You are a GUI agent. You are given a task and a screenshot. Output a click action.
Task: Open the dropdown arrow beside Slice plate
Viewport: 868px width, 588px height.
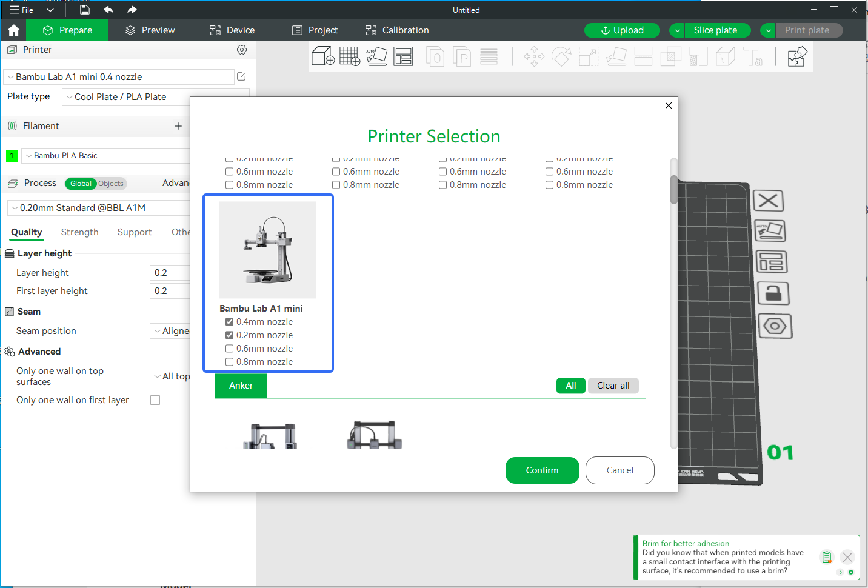click(x=678, y=30)
